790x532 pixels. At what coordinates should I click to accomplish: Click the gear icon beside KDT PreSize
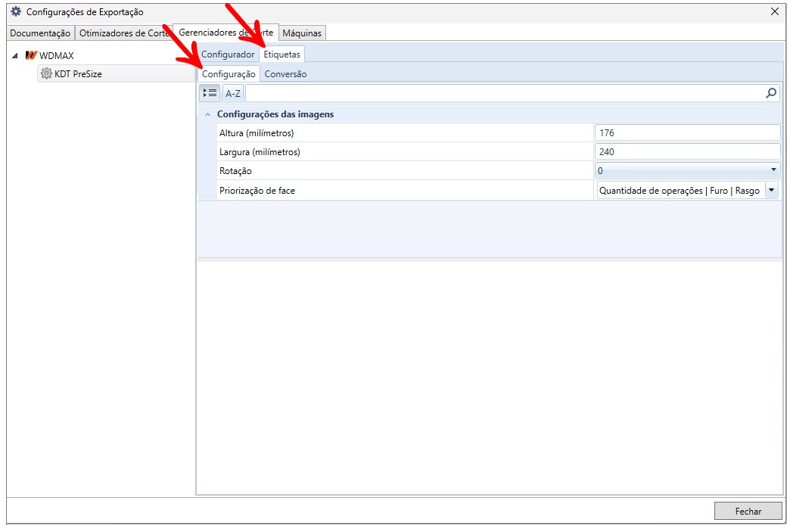click(46, 73)
